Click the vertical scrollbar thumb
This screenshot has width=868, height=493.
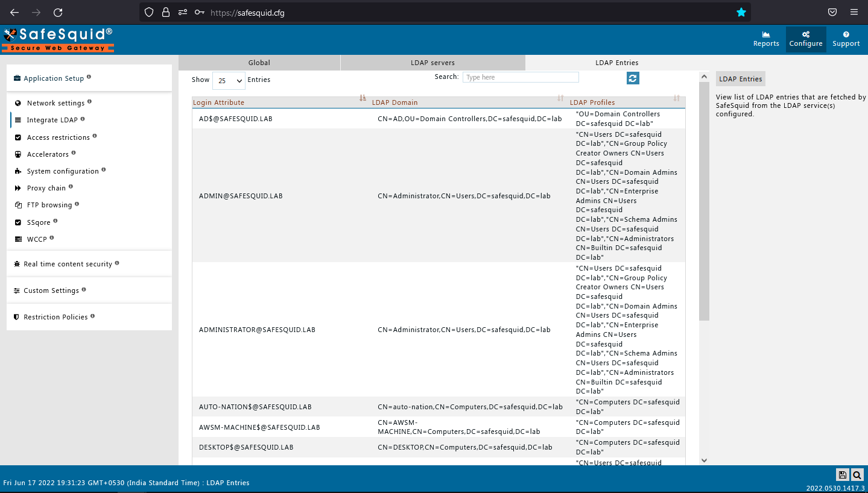[704, 201]
